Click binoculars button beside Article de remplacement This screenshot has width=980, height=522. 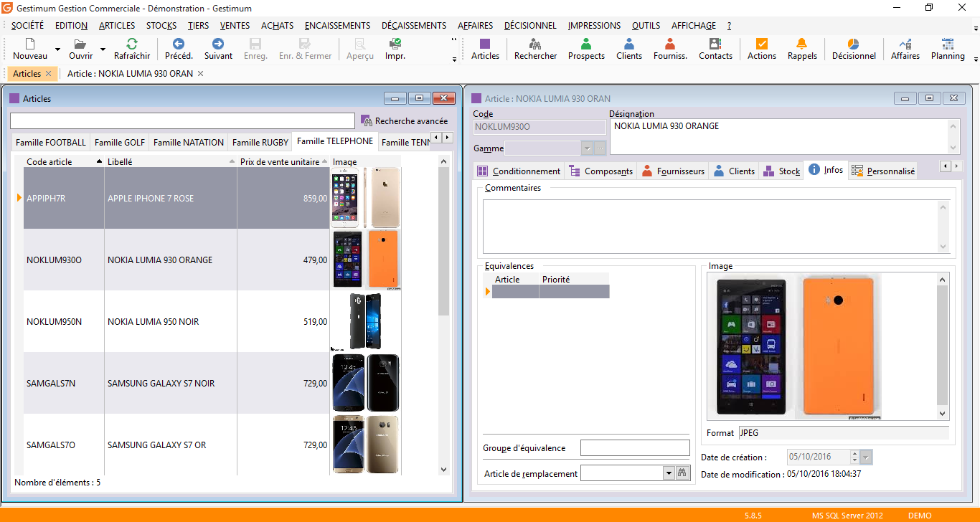[x=682, y=473]
